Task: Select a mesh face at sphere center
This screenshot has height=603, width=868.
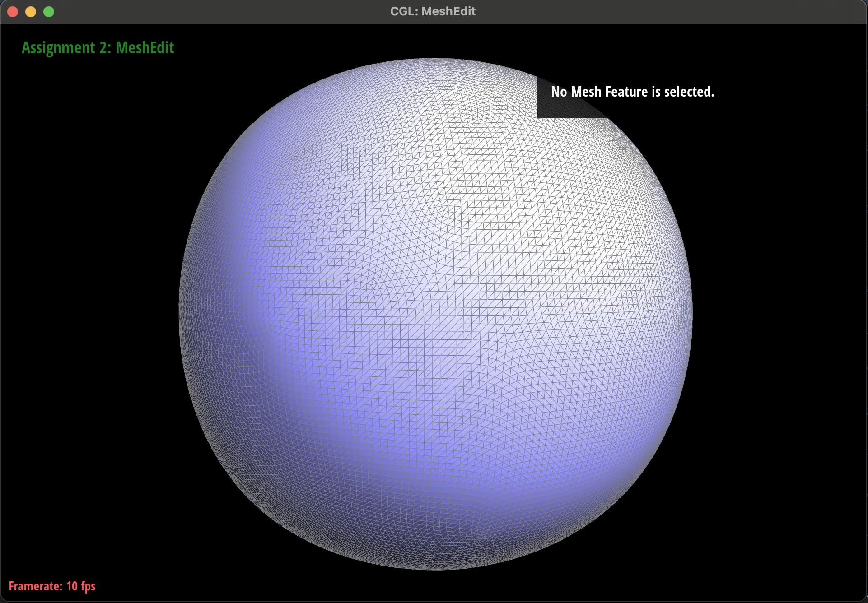Action: [x=436, y=314]
